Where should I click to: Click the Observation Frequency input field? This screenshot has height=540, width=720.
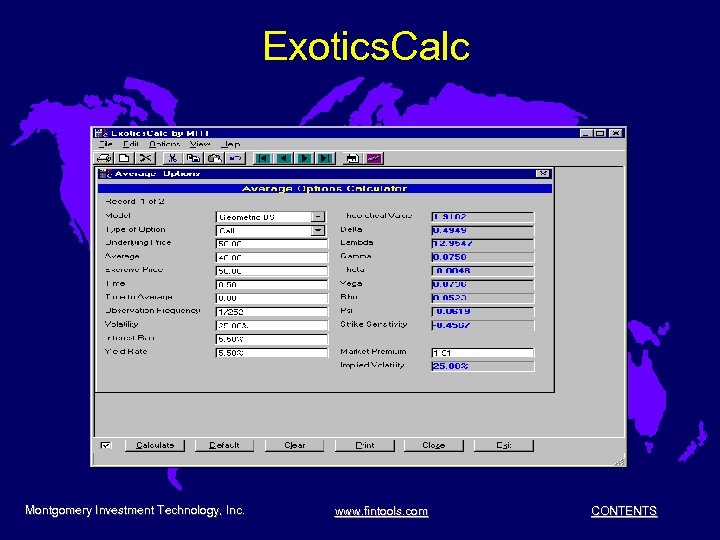(272, 312)
